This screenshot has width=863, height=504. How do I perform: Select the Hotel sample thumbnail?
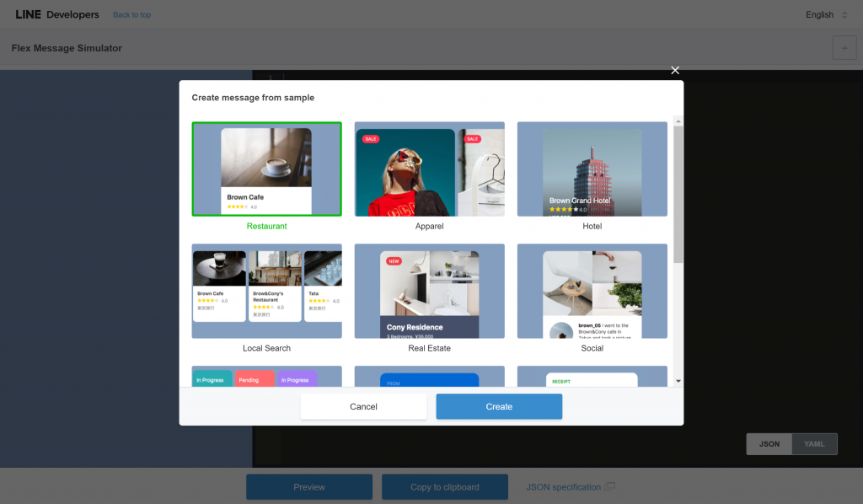[592, 169]
